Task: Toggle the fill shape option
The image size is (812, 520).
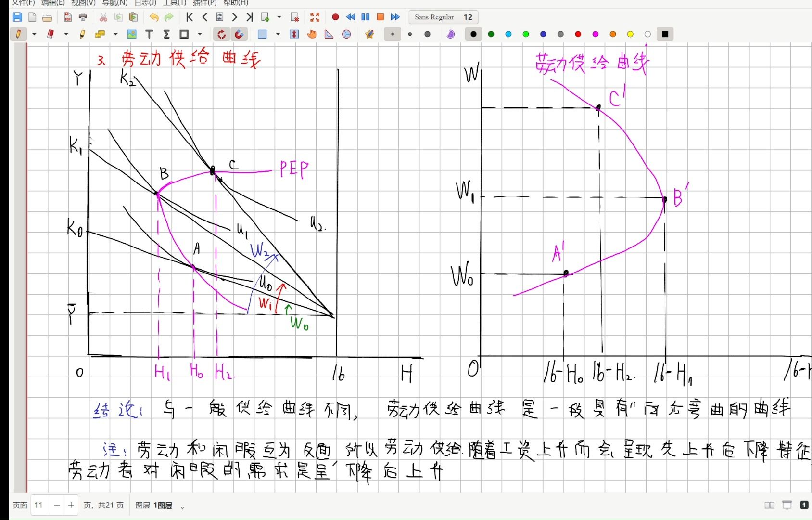Action: tap(451, 34)
